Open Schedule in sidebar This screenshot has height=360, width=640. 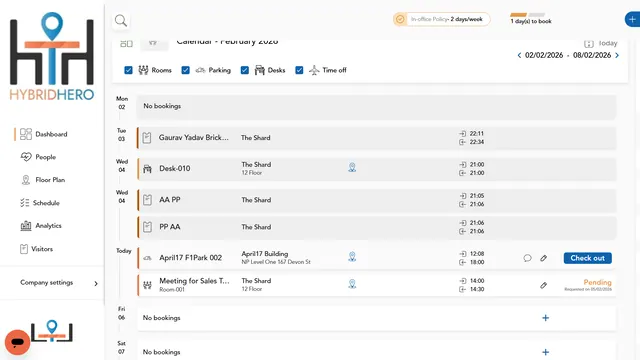pyautogui.click(x=40, y=203)
